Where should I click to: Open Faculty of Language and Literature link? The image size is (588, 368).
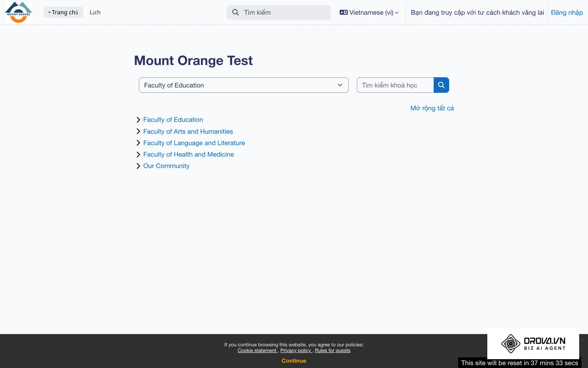[x=194, y=143]
